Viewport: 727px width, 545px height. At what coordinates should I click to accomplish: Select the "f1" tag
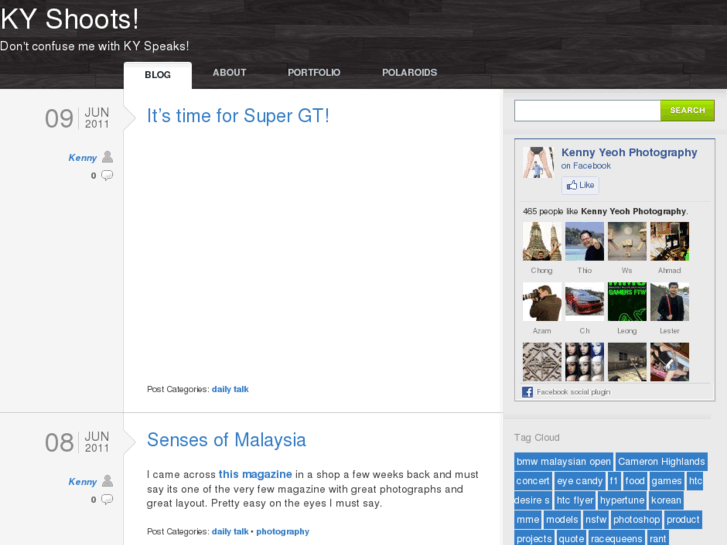(x=613, y=481)
